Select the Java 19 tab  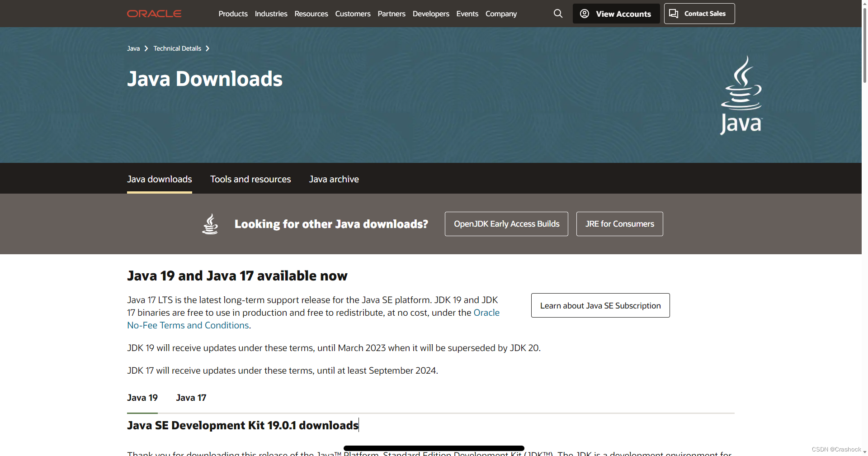click(x=142, y=398)
